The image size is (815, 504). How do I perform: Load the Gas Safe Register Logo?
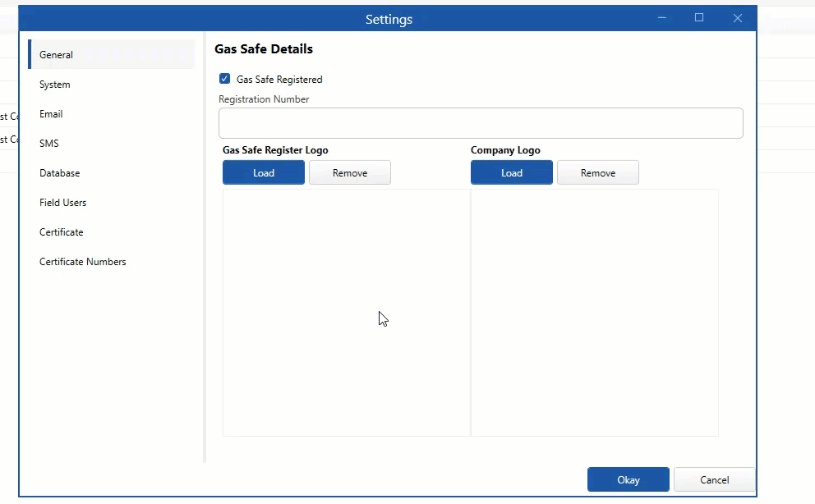click(x=263, y=172)
